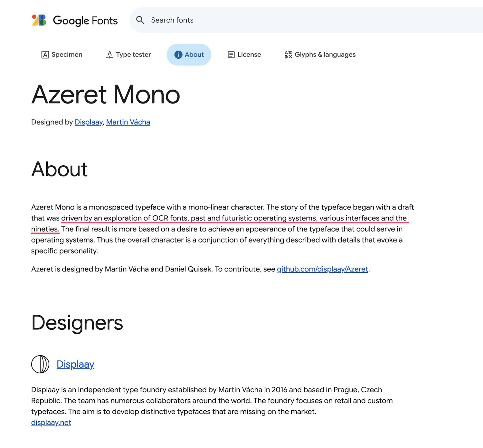
Task: Visit the displaay.net link
Action: tap(51, 422)
